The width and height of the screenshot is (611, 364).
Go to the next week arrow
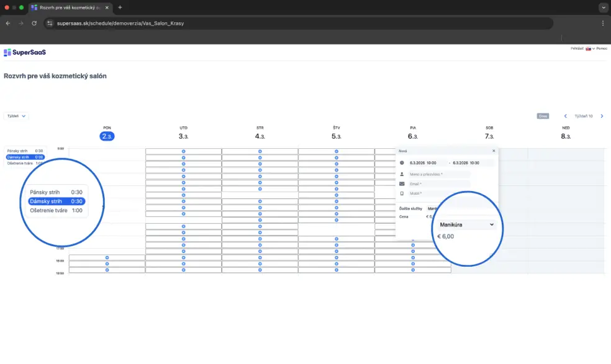tap(602, 116)
